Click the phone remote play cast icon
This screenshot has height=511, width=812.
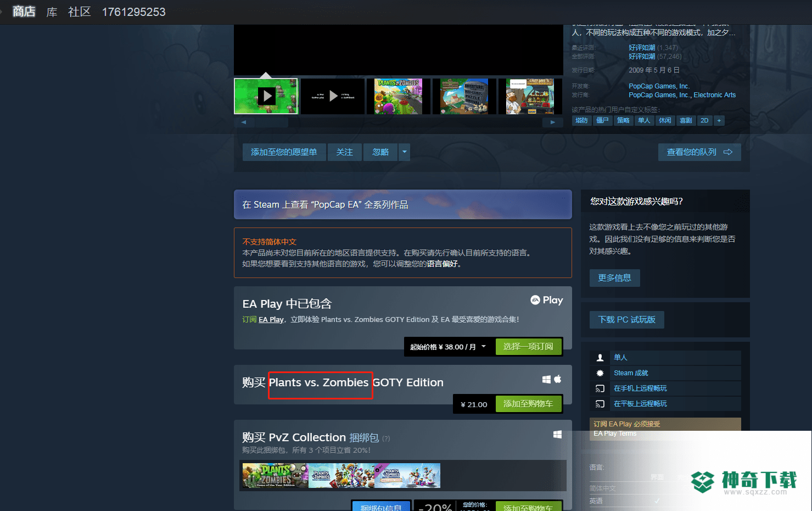pos(600,388)
